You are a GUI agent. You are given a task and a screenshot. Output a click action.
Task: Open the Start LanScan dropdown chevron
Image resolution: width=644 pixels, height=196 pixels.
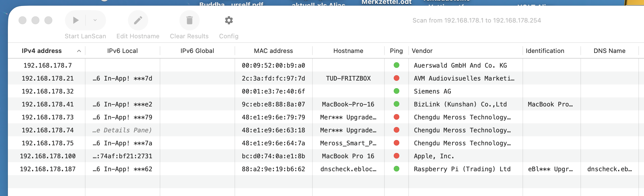(x=95, y=20)
